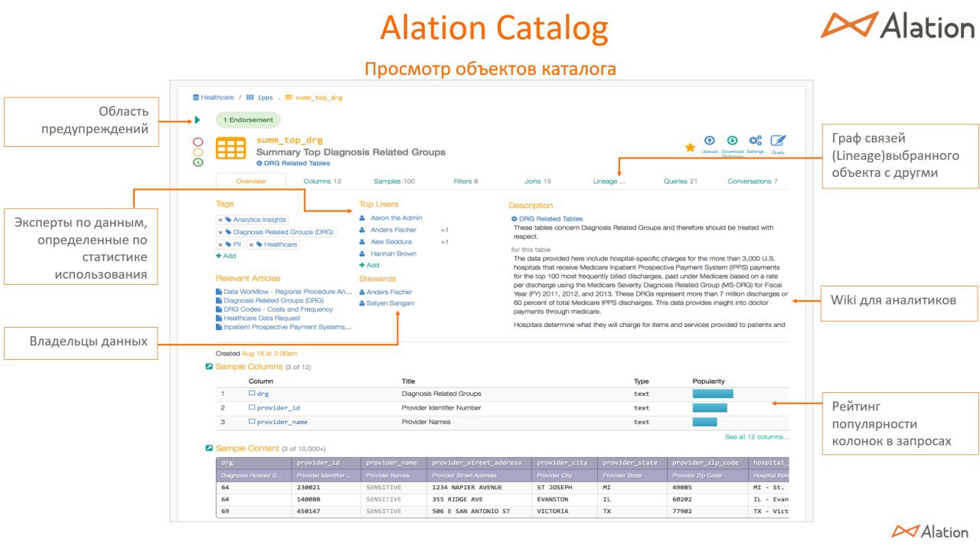Click + Add under Tags
This screenshot has height=546, width=980.
click(x=226, y=256)
